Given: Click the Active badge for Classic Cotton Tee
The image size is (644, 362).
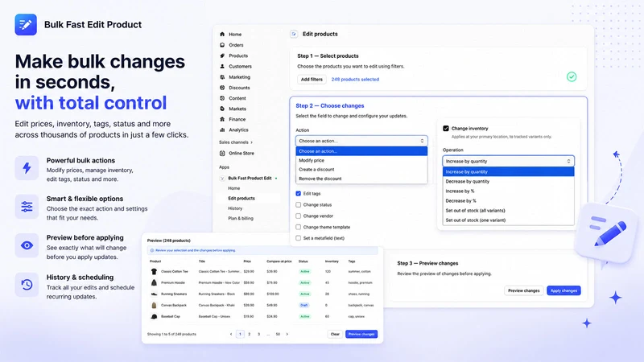Looking at the screenshot, I should click(x=305, y=271).
